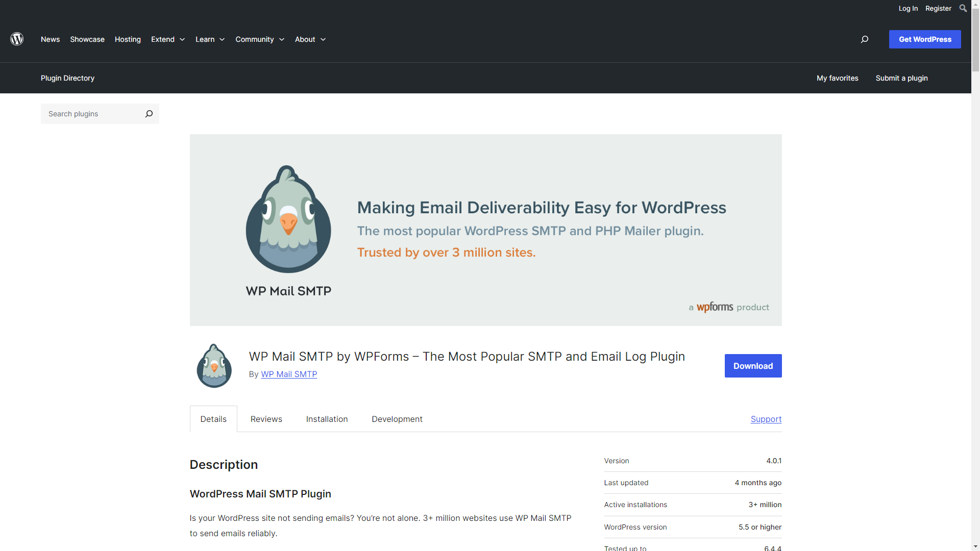Switch to the Reviews tab

tap(266, 419)
